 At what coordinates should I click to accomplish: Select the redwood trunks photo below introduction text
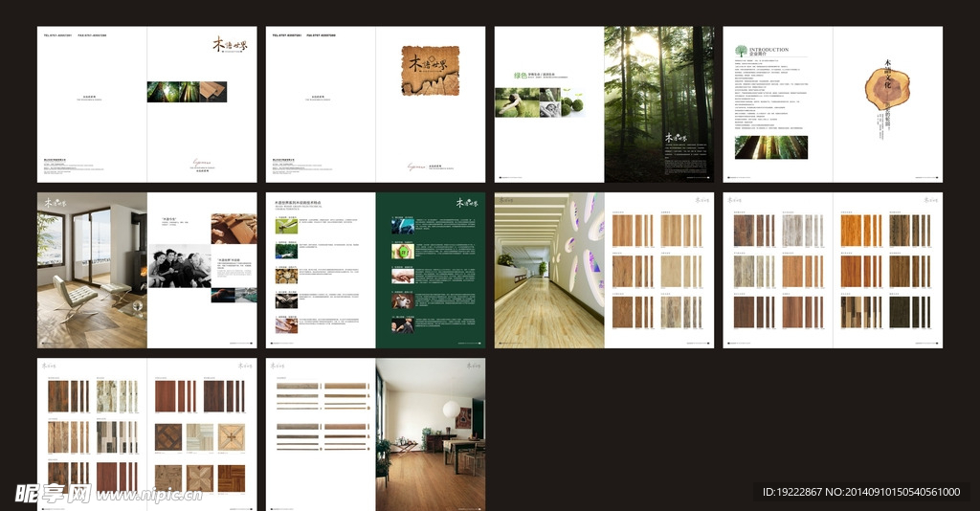point(771,147)
